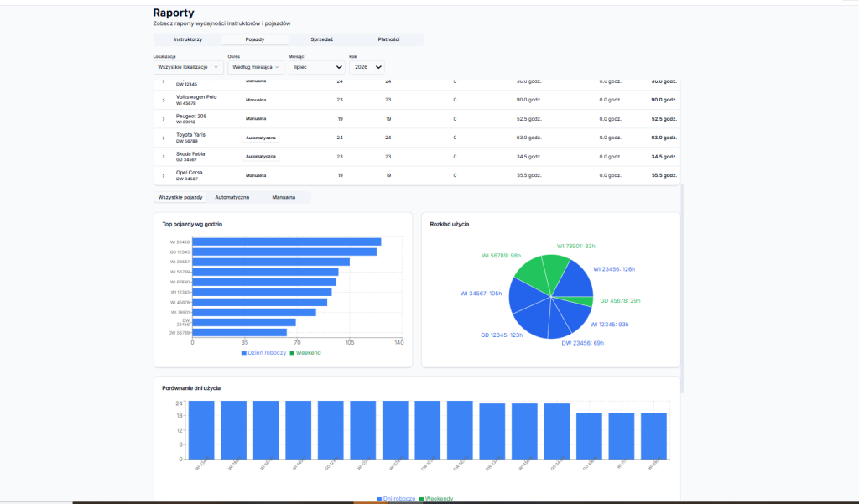Expand the Volkswagen Polo row chevron
The image size is (859, 504).
(x=164, y=101)
